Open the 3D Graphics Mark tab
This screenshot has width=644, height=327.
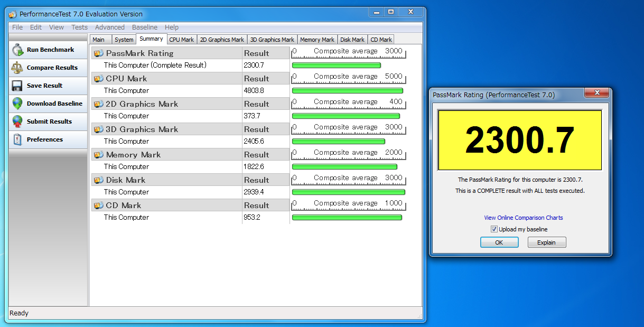[x=272, y=40]
